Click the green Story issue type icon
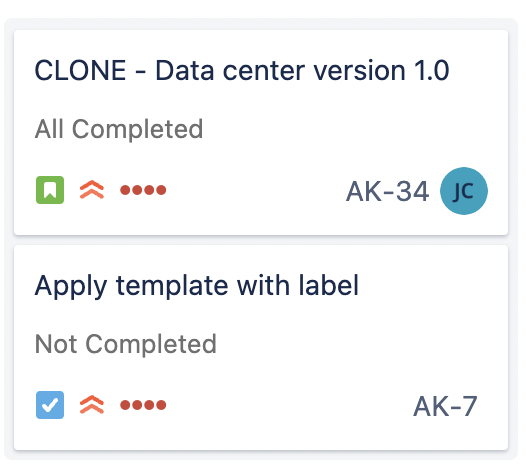Image resolution: width=526 pixels, height=474 pixels. (x=50, y=190)
